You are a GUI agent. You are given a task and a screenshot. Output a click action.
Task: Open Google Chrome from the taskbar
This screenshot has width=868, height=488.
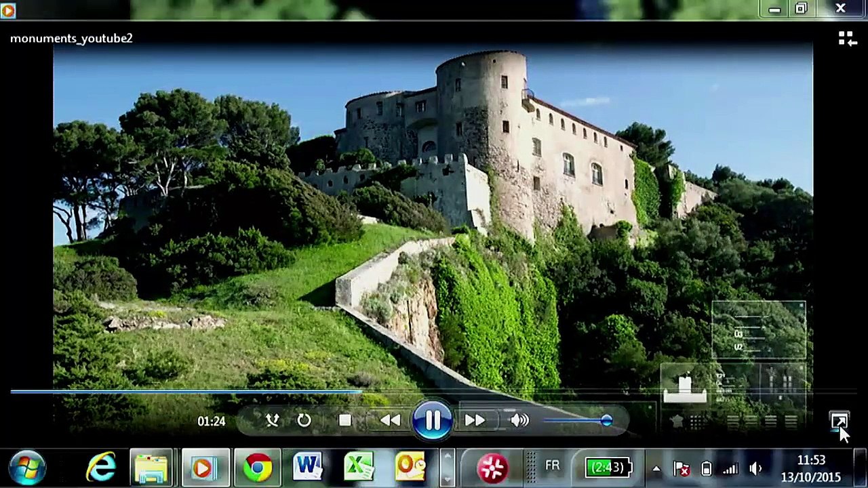point(258,468)
